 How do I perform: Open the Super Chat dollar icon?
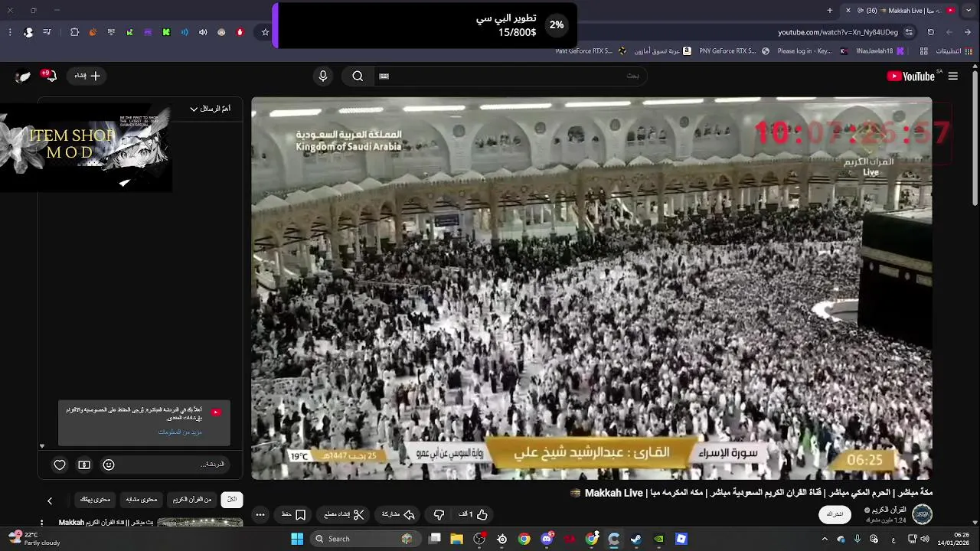(84, 465)
